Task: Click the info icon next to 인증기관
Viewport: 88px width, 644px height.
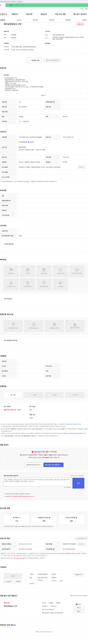Action: pos(51,544)
